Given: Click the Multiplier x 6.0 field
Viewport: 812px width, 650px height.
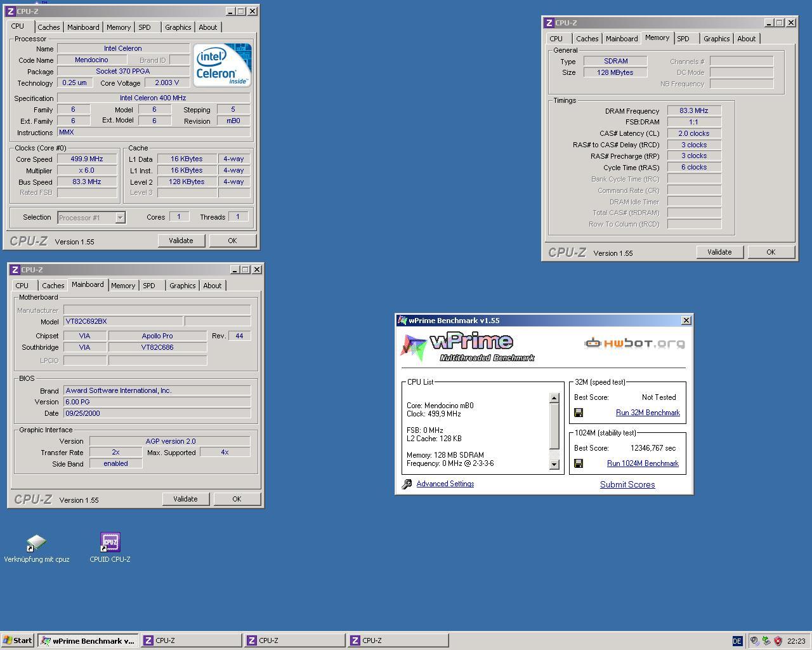Looking at the screenshot, I should click(x=87, y=170).
